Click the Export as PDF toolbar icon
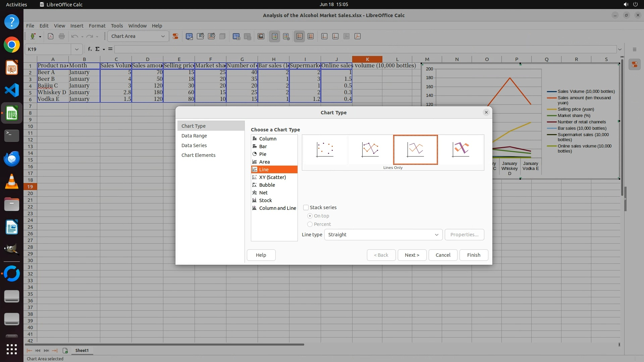 [51, 36]
